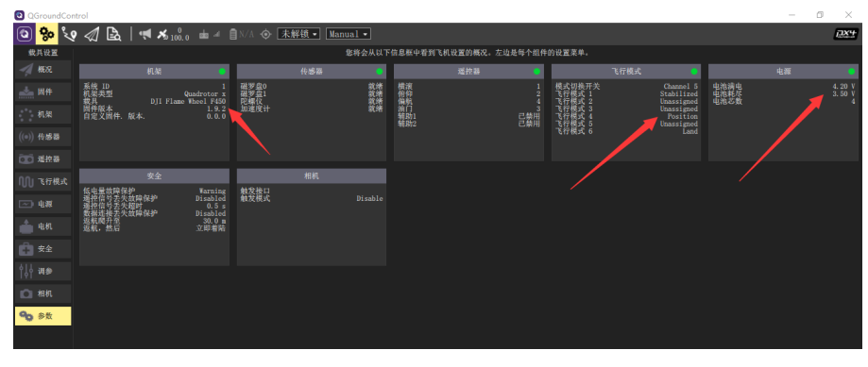Click flight mode 2 value Unassigned
The image size is (868, 367).
point(679,102)
